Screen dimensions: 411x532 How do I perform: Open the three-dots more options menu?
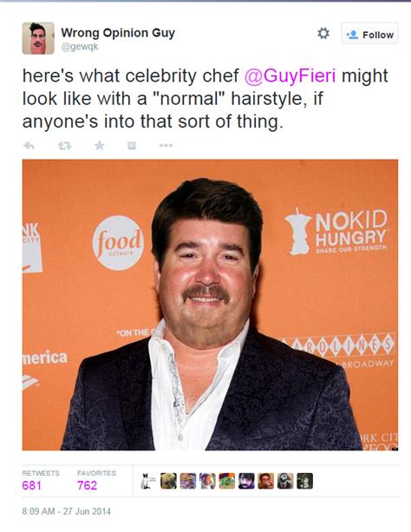tap(166, 145)
